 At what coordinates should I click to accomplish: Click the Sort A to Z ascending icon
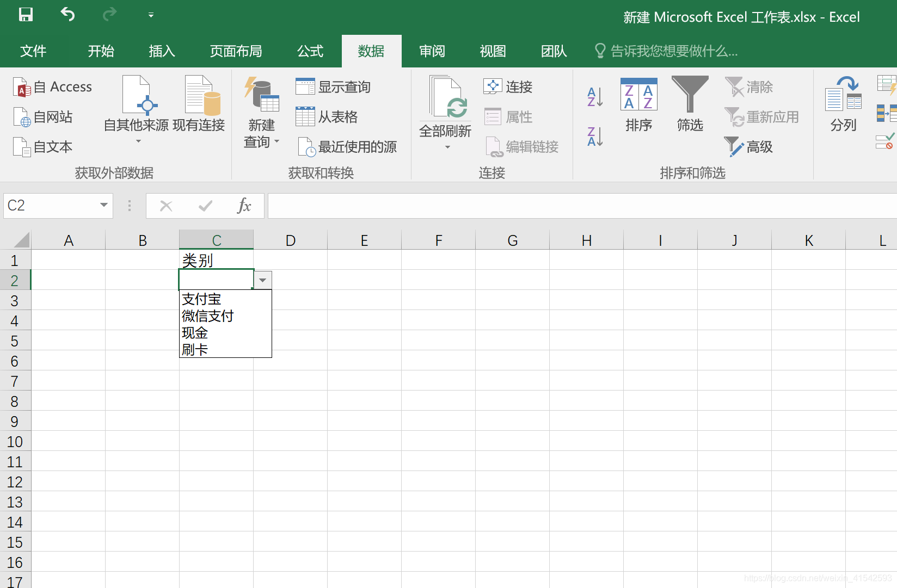tap(595, 97)
